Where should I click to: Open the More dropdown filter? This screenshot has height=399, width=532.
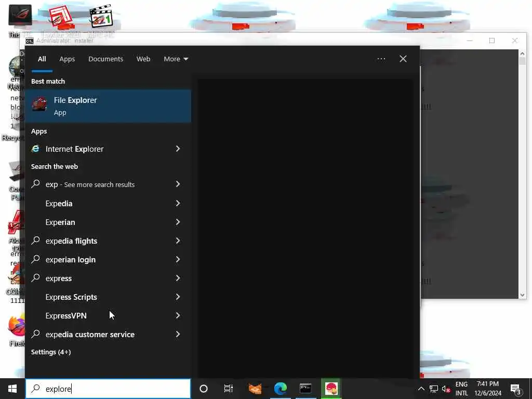176,59
